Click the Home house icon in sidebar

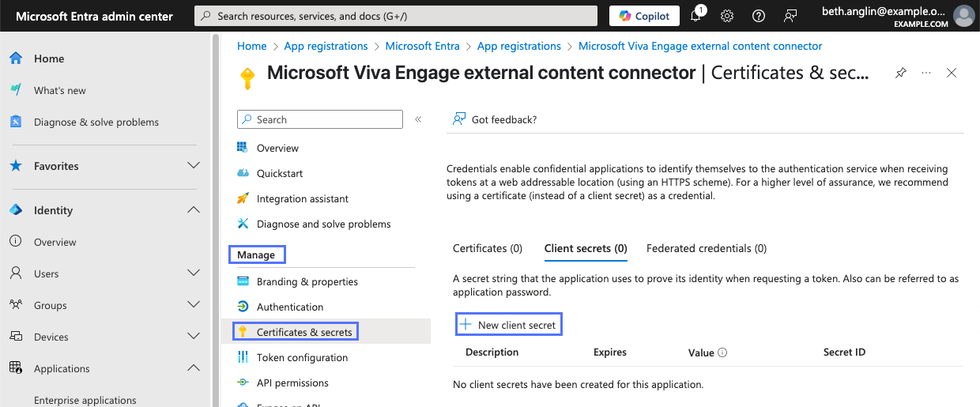16,58
